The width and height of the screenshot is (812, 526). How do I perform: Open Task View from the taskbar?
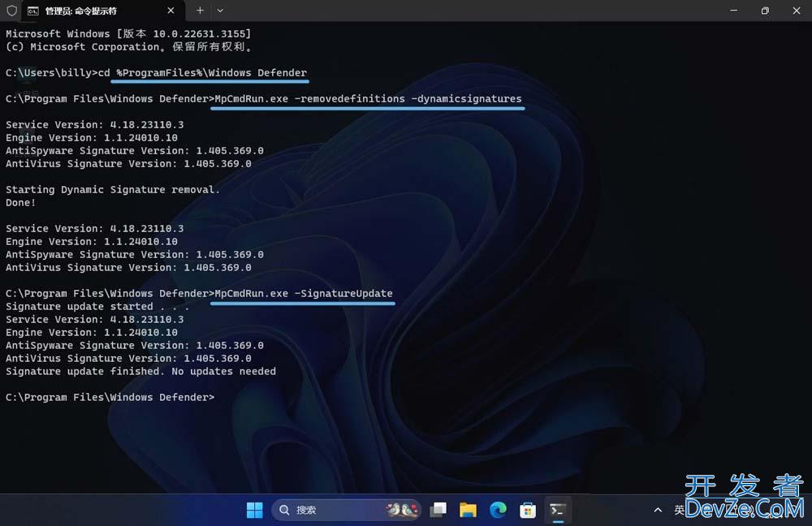[438, 510]
